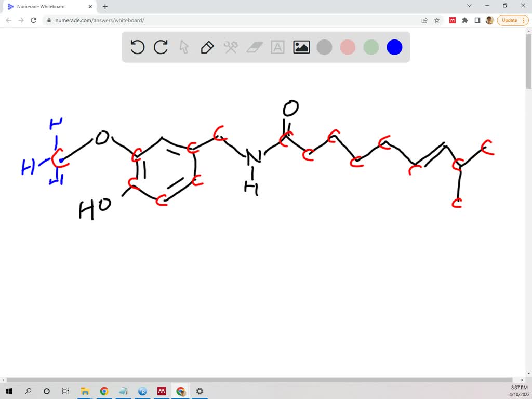This screenshot has width=532, height=399.
Task: Enable the green pen color
Action: pos(370,47)
